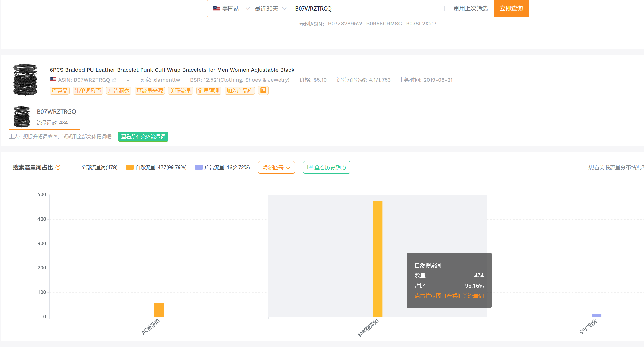This screenshot has width=644, height=347.
Task: Enable the 重用上次筛选 checkbox
Action: (x=447, y=8)
